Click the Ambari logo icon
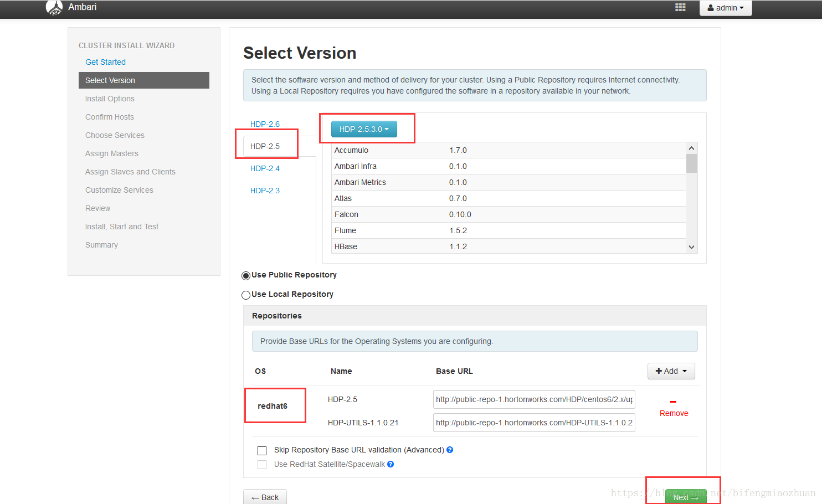Image resolution: width=822 pixels, height=504 pixels. [x=54, y=7]
